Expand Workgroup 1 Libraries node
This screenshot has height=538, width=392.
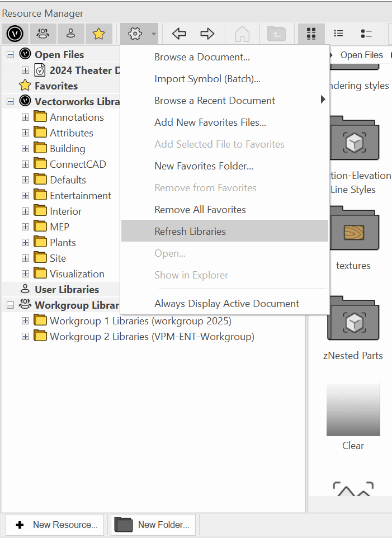pos(25,320)
